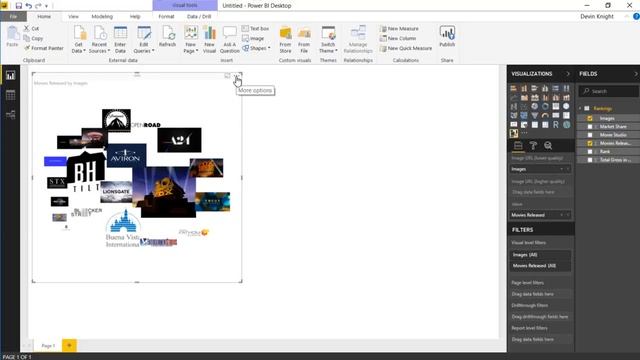This screenshot has height=360, width=640.
Task: Switch to the View ribbon tab
Action: tap(73, 16)
